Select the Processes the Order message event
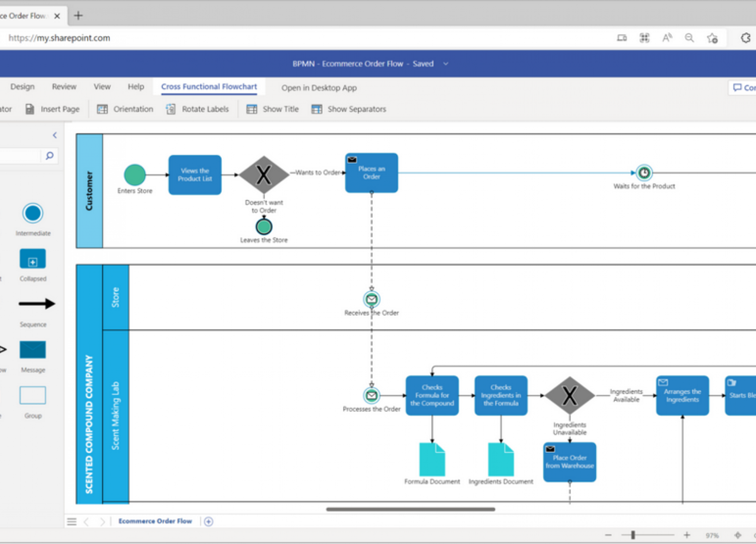 point(371,395)
